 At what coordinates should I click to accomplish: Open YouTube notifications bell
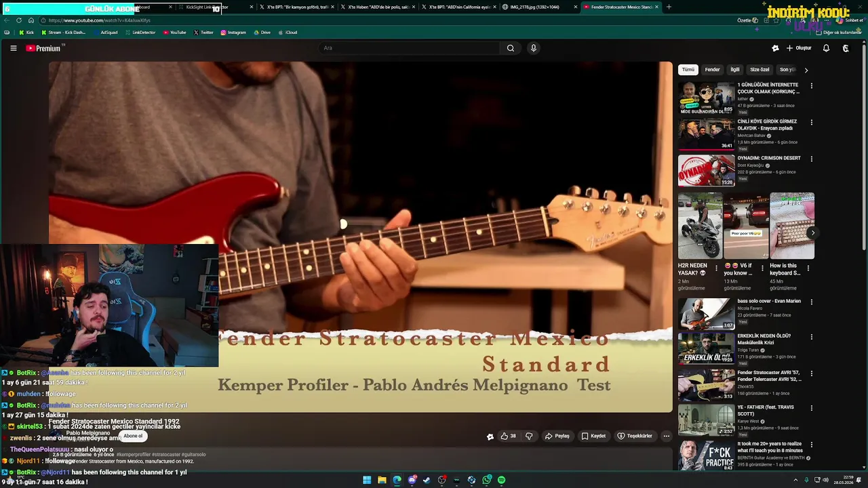pyautogui.click(x=826, y=48)
